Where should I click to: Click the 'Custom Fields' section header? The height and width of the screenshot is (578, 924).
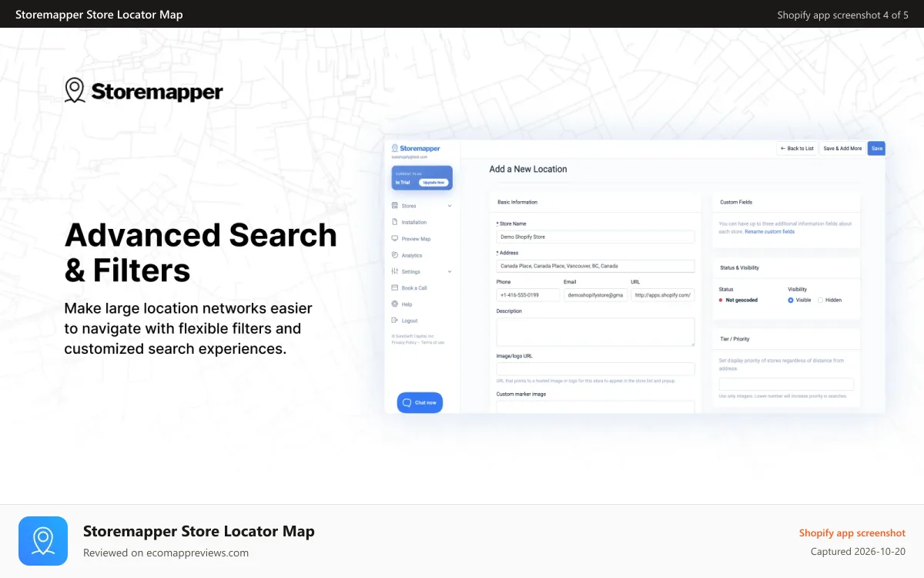(736, 202)
